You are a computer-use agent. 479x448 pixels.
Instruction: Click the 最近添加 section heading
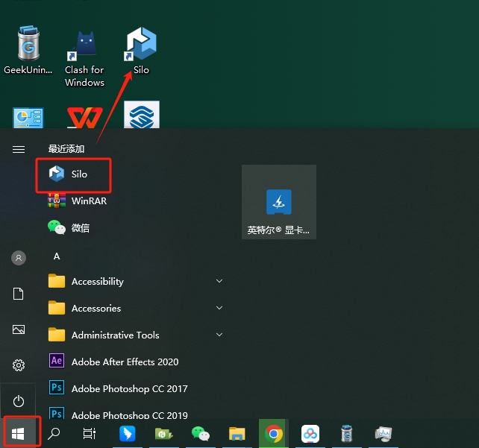click(66, 149)
